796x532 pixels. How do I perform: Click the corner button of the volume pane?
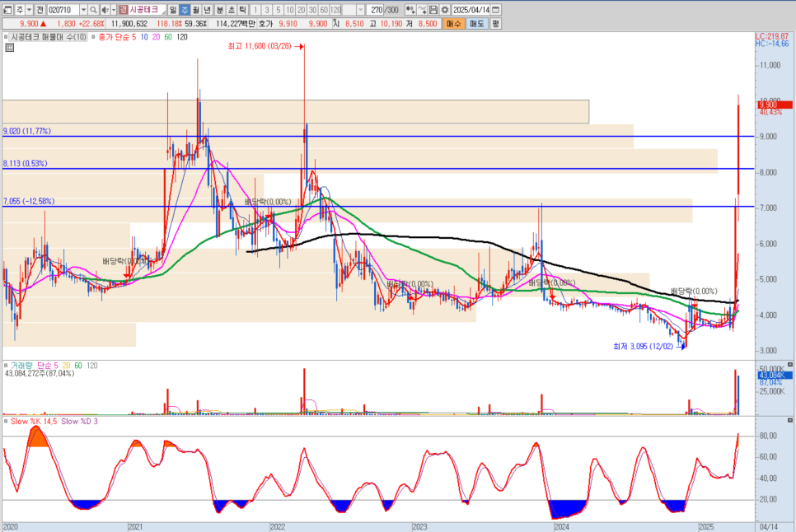click(790, 365)
